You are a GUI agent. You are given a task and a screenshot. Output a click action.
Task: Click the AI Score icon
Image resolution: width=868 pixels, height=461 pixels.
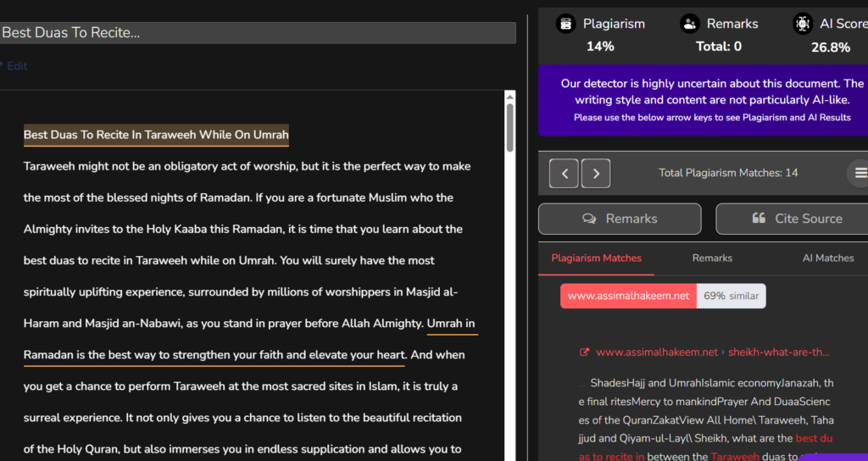click(x=802, y=24)
